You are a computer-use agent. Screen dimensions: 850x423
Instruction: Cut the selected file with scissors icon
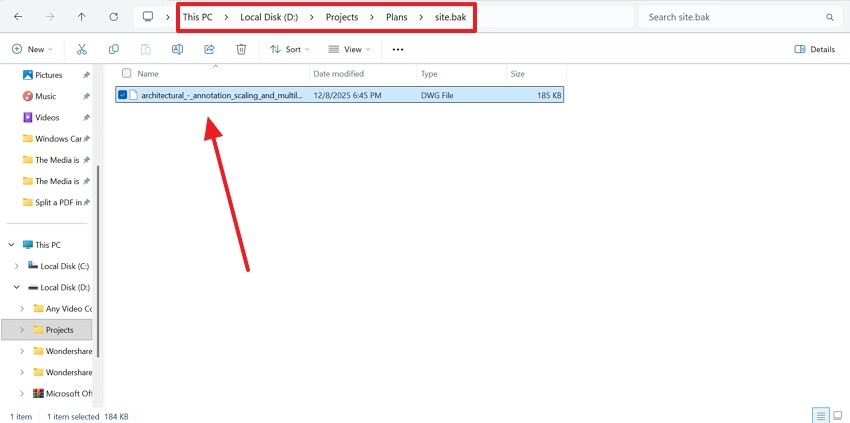click(x=82, y=49)
